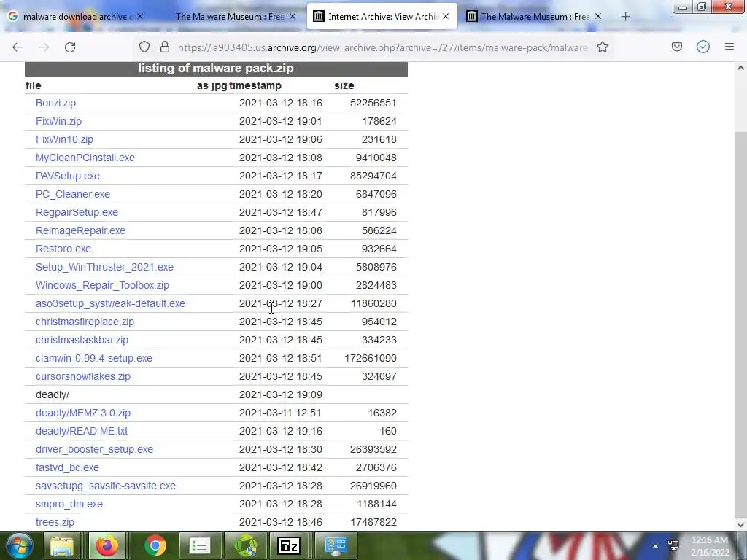Viewport: 747px width, 560px height.
Task: Click the browser Forward arrow
Action: click(44, 47)
